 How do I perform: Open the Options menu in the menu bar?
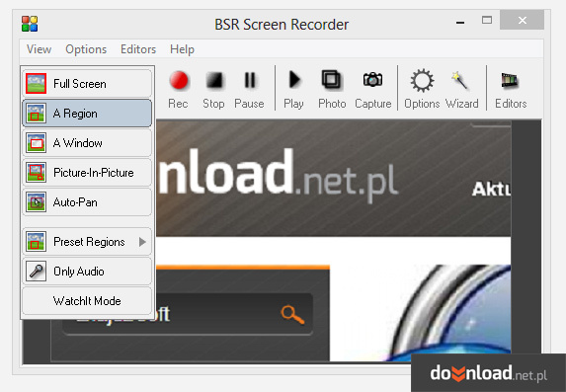tap(86, 49)
